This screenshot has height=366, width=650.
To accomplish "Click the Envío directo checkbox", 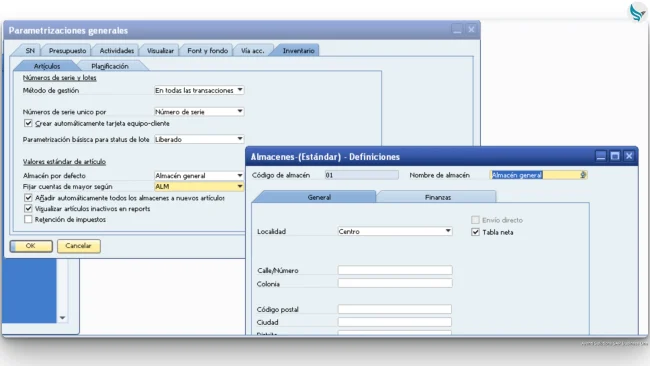I will pyautogui.click(x=475, y=220).
